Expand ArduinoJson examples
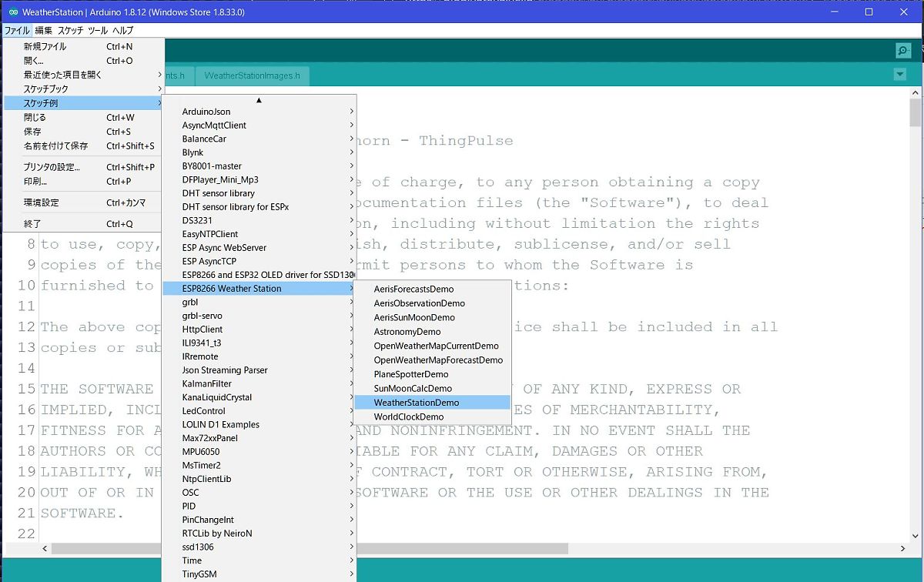 pyautogui.click(x=259, y=112)
